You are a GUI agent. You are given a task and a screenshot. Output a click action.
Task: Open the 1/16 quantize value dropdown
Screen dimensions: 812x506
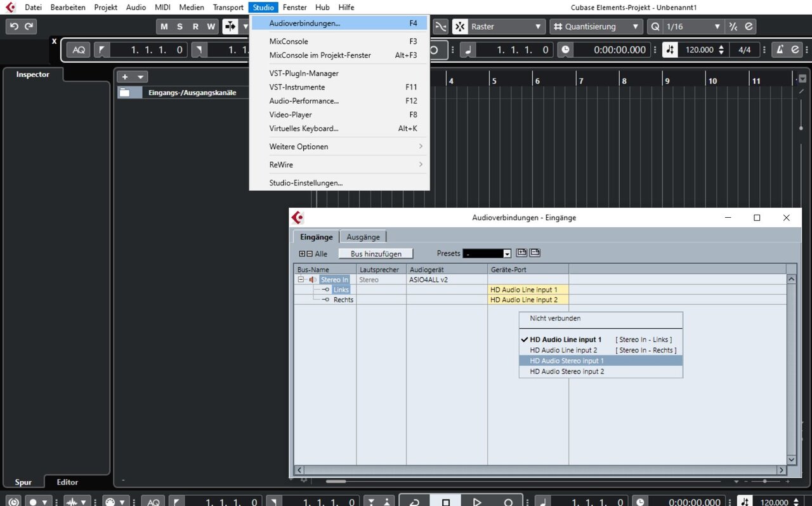click(693, 27)
